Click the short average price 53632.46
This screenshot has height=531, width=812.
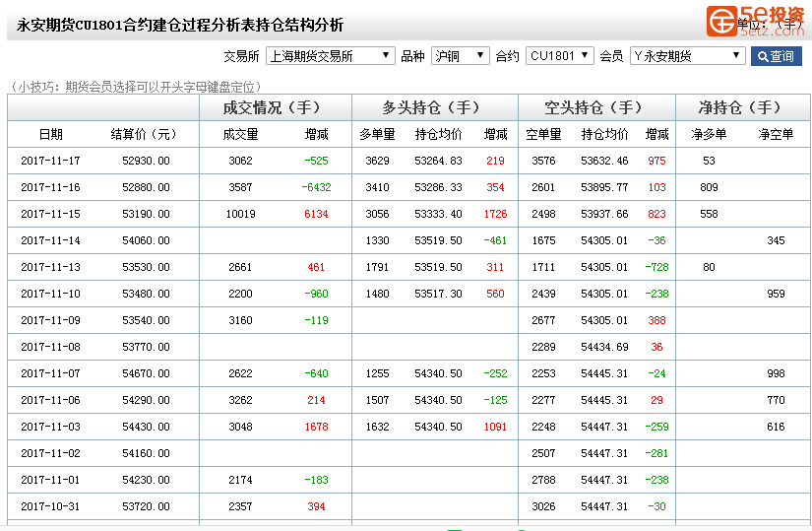point(604,161)
